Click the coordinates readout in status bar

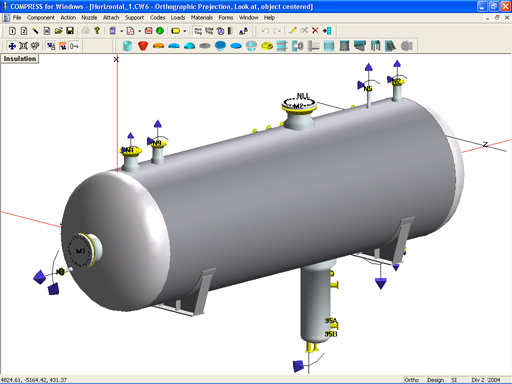(x=34, y=380)
